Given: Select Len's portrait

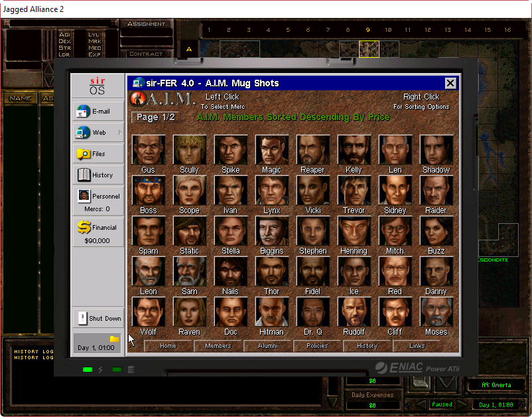Looking at the screenshot, I should pos(395,150).
